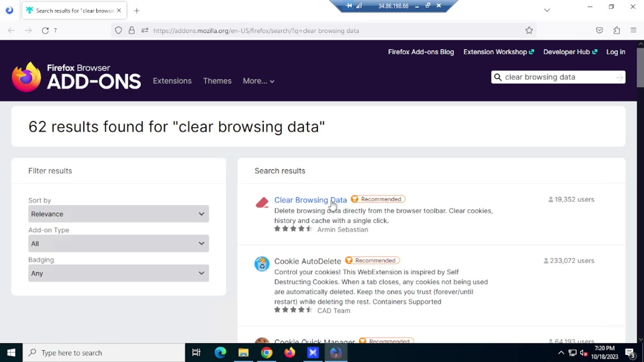Click the "Filter results" heading
Screen dimensions: 644x362
pyautogui.click(x=50, y=170)
